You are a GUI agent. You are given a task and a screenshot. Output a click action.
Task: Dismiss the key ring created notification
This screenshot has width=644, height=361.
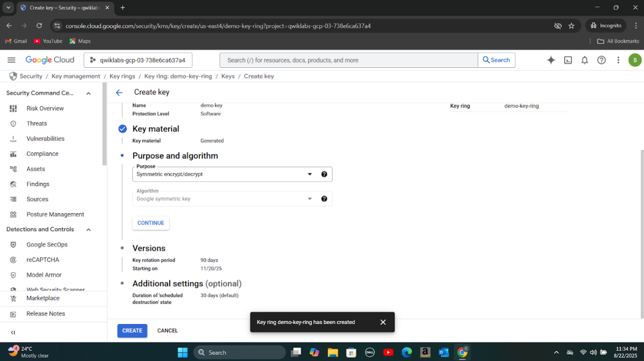pos(383,322)
